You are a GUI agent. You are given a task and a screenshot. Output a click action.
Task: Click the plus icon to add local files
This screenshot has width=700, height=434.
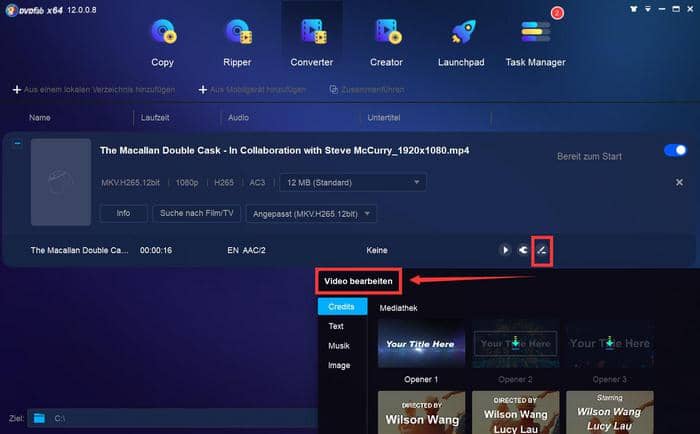(17, 90)
